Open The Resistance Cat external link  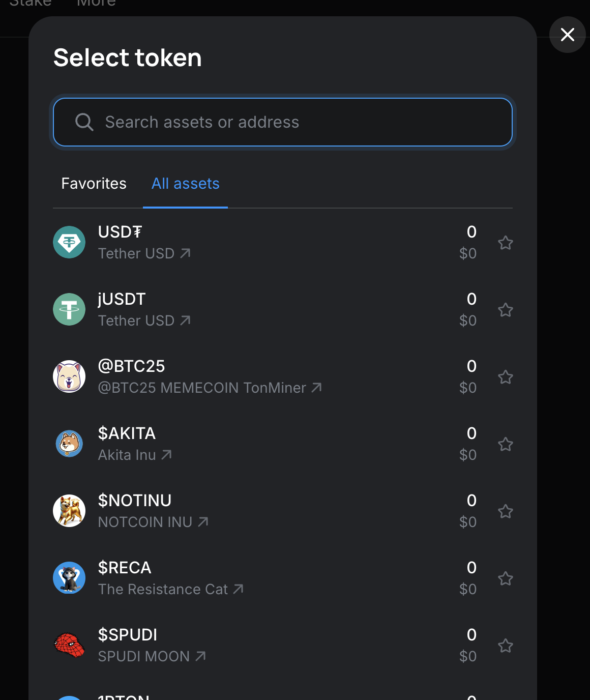(x=171, y=589)
